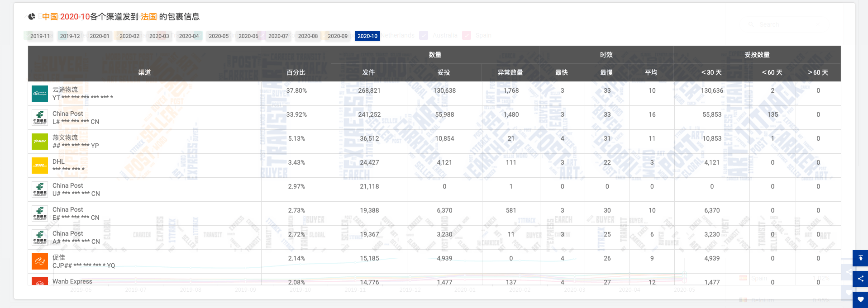
Task: Click the 581 abnormal count cell
Action: [511, 210]
